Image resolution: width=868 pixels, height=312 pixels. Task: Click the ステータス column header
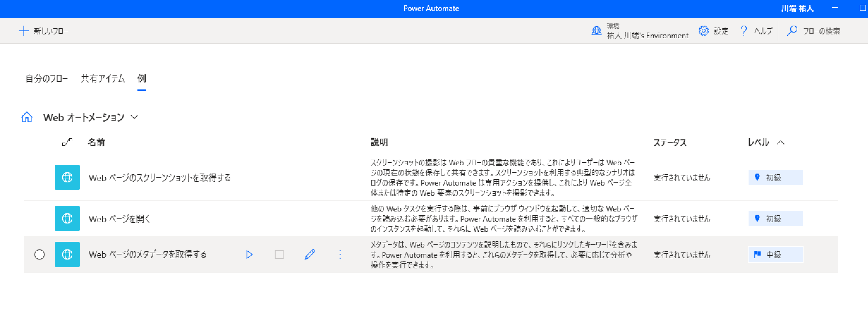point(670,143)
